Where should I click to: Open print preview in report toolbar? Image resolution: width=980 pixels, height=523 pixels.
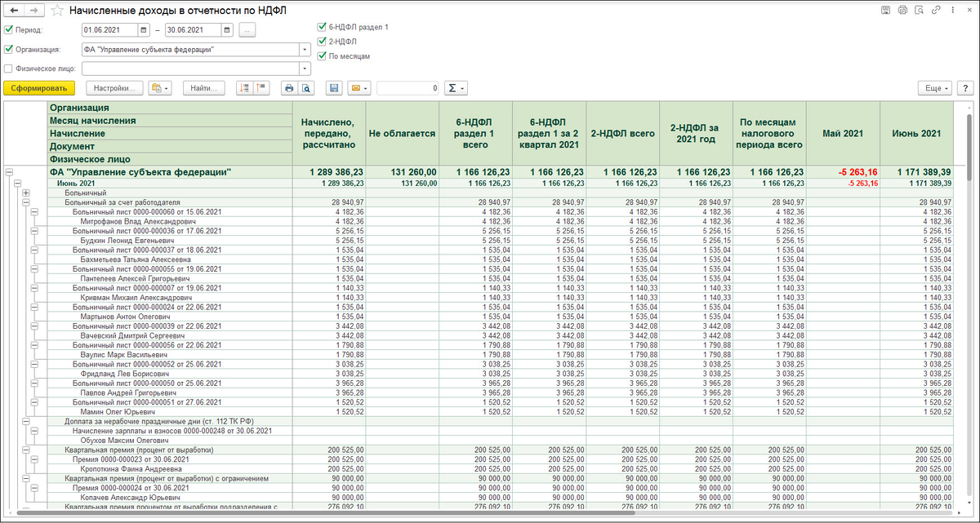coord(306,88)
